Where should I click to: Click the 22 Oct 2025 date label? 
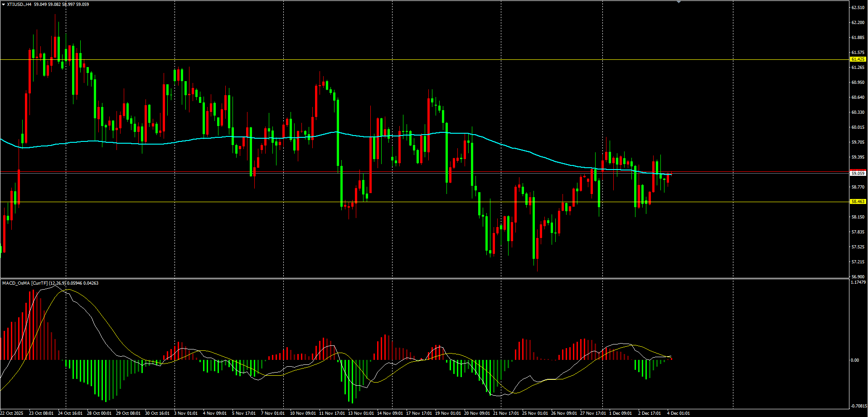[x=12, y=413]
